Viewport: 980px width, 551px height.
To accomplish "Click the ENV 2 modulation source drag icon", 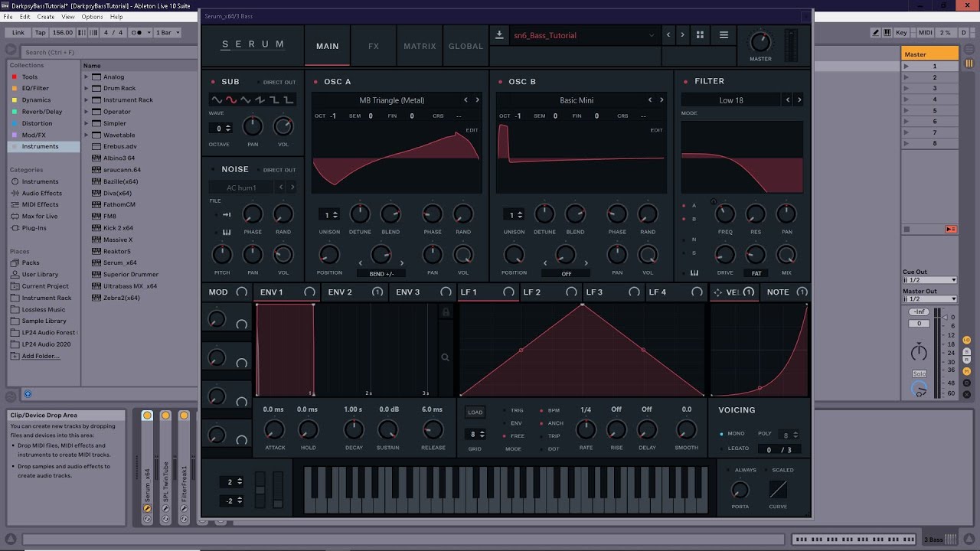I will pyautogui.click(x=377, y=292).
